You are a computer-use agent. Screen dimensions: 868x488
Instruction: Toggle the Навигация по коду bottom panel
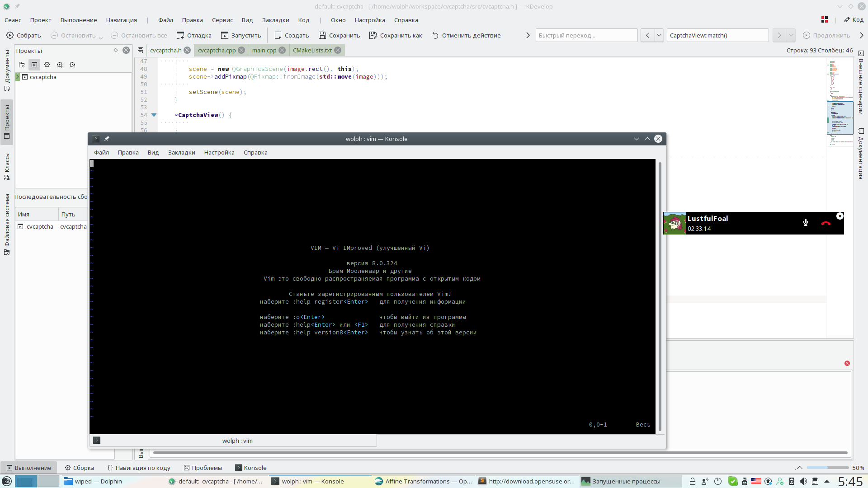[139, 468]
